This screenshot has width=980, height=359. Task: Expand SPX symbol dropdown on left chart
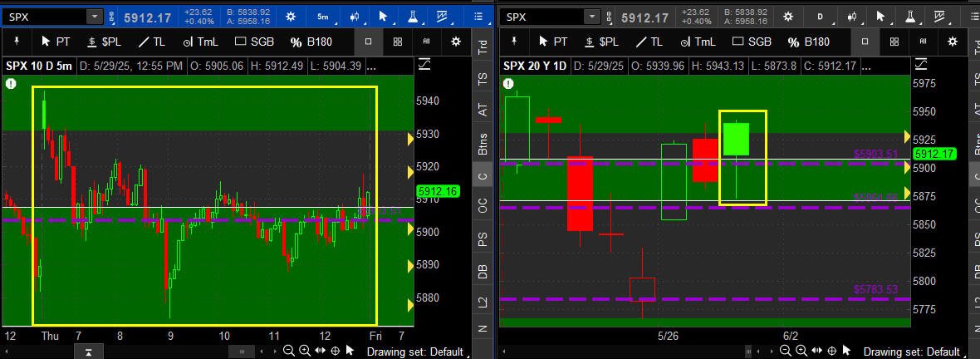[95, 17]
